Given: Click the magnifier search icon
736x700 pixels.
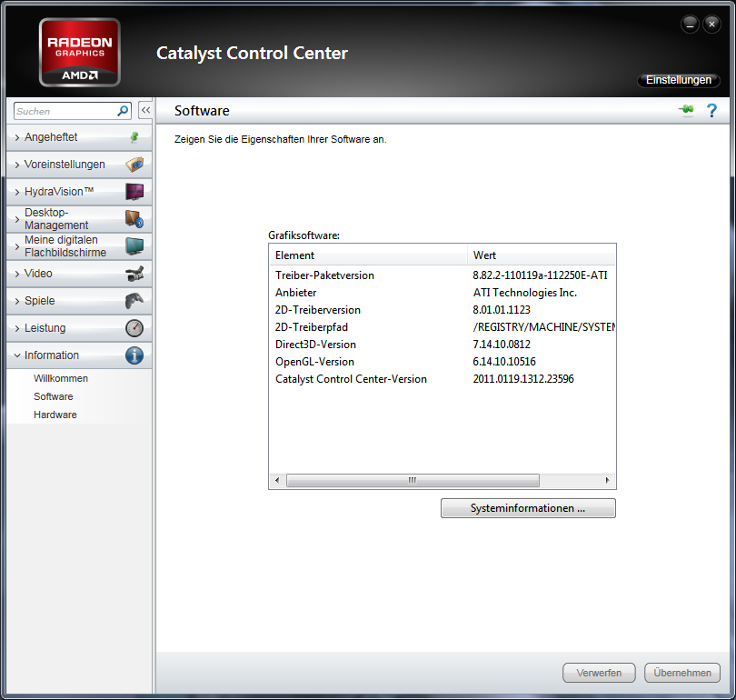Looking at the screenshot, I should coord(123,111).
